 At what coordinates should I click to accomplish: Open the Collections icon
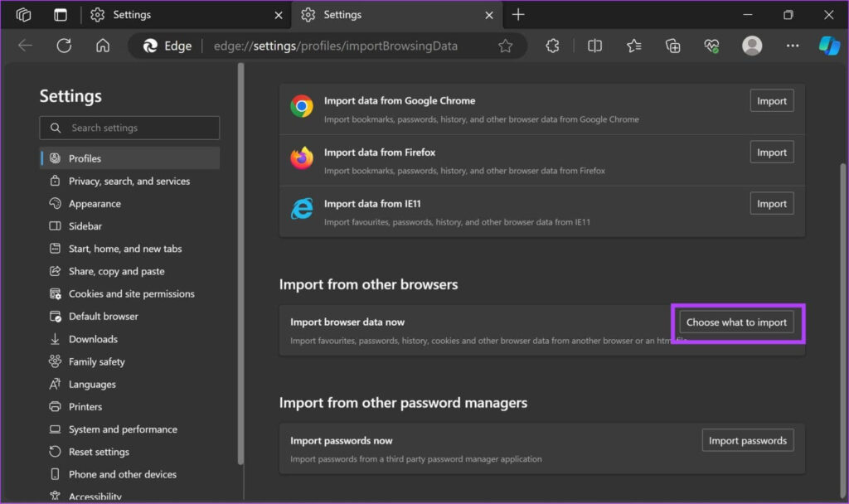(673, 46)
